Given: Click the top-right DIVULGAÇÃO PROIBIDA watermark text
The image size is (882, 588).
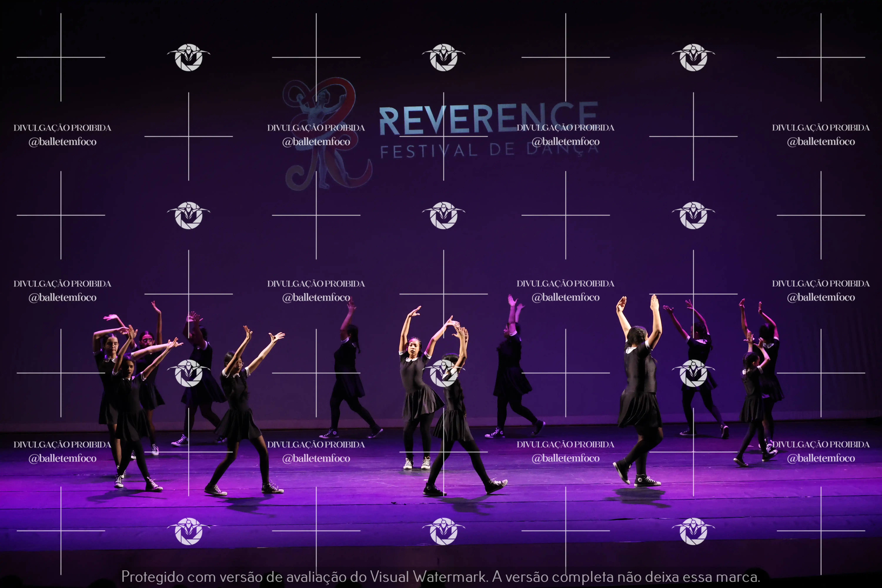Looking at the screenshot, I should pos(821,128).
